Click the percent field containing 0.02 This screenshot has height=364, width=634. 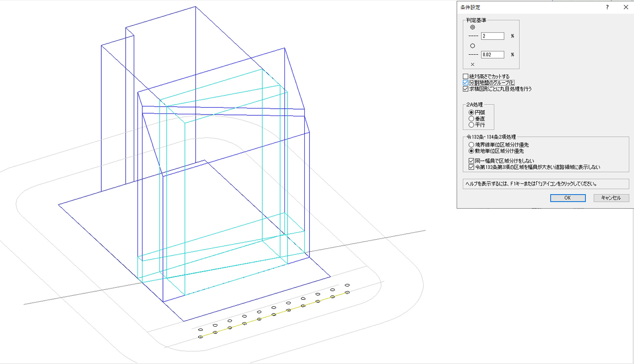pyautogui.click(x=492, y=55)
